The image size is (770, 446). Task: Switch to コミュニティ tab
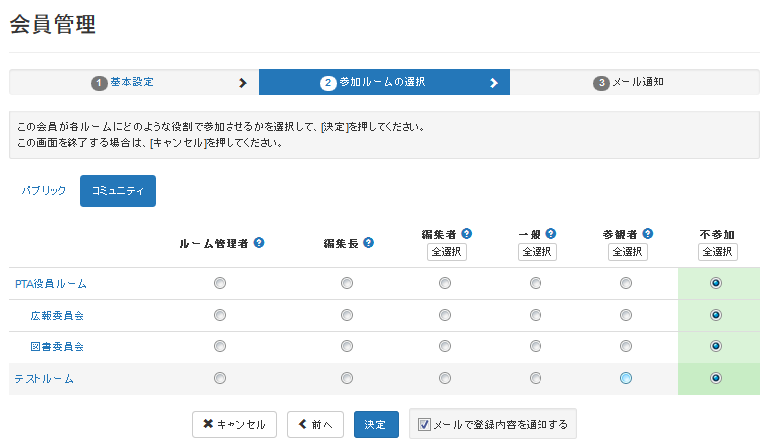[x=118, y=191]
